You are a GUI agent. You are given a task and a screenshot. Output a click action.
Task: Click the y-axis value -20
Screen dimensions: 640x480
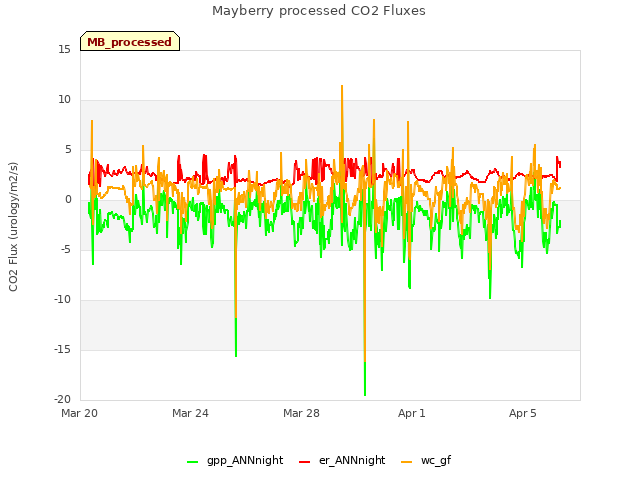point(62,400)
